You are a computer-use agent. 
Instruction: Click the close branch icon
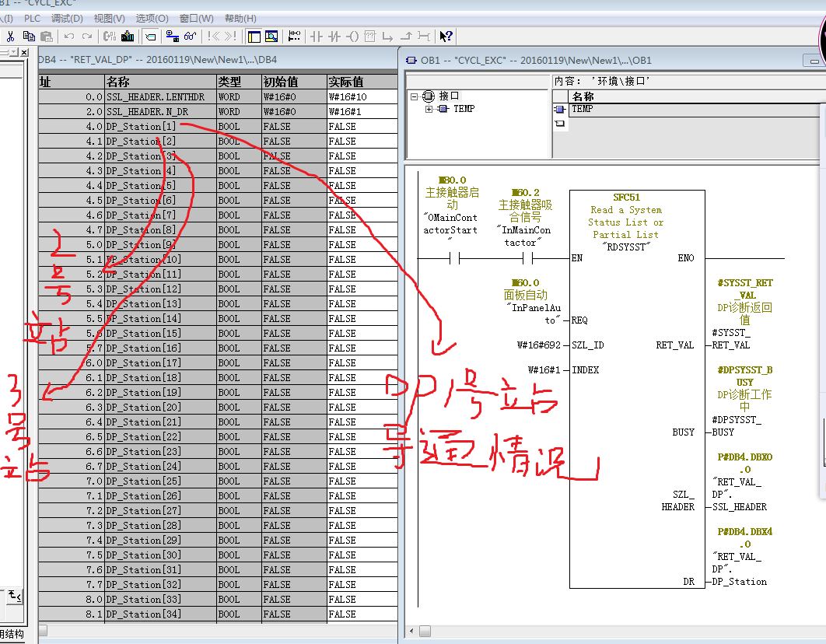click(406, 37)
